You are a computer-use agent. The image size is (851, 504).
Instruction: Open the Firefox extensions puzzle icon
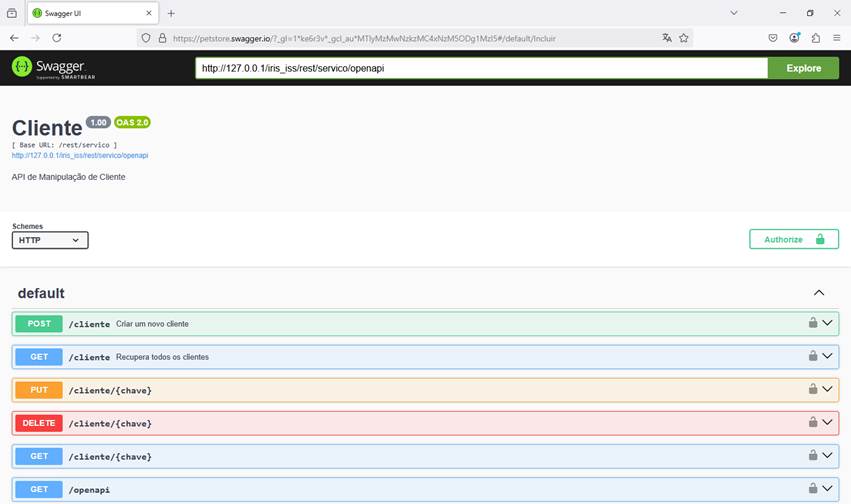point(815,38)
